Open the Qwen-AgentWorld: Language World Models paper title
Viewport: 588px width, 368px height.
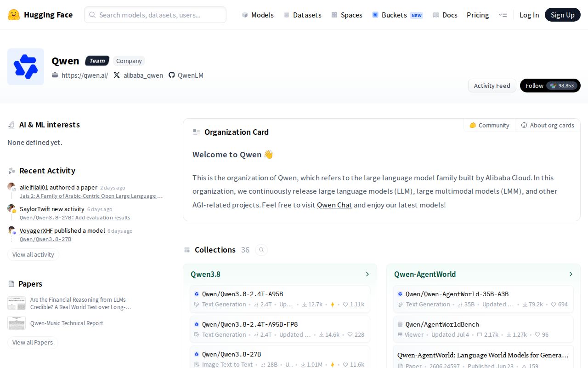click(483, 355)
